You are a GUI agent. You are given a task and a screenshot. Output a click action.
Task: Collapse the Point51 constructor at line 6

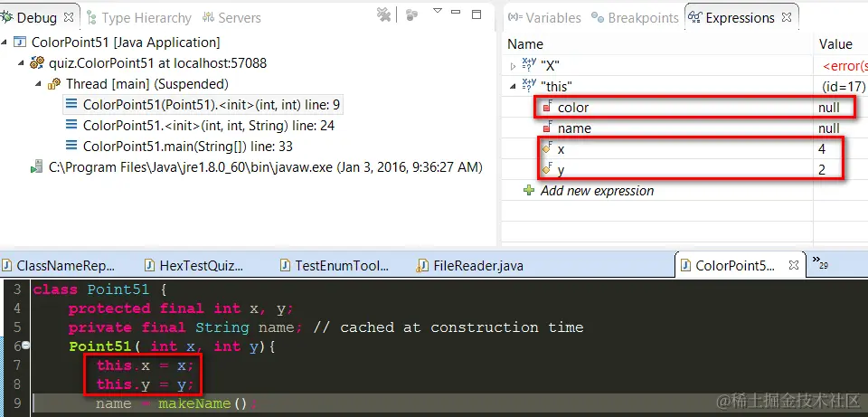tap(26, 346)
